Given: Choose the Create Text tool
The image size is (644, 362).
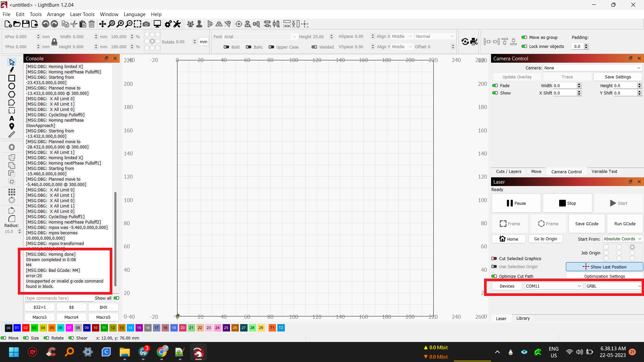Looking at the screenshot, I should [x=12, y=118].
